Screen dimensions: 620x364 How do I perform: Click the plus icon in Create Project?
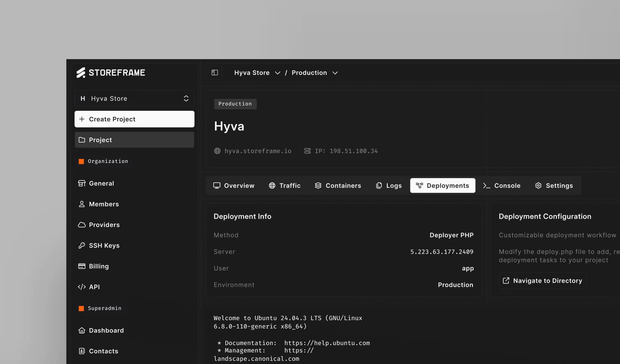[82, 119]
